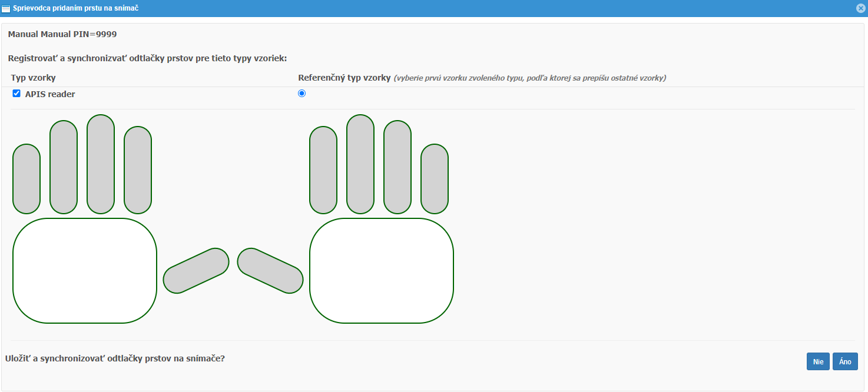
Task: Click the window icon in title bar
Action: (x=6, y=8)
